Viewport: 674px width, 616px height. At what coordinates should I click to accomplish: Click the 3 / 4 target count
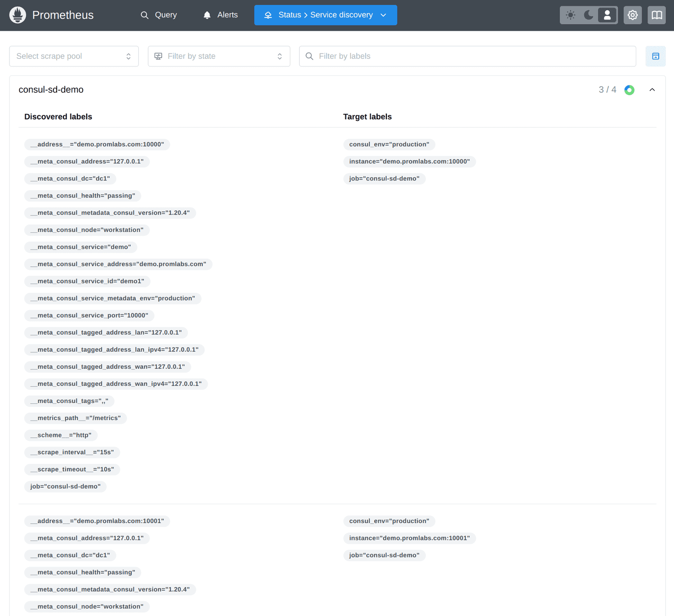point(607,89)
